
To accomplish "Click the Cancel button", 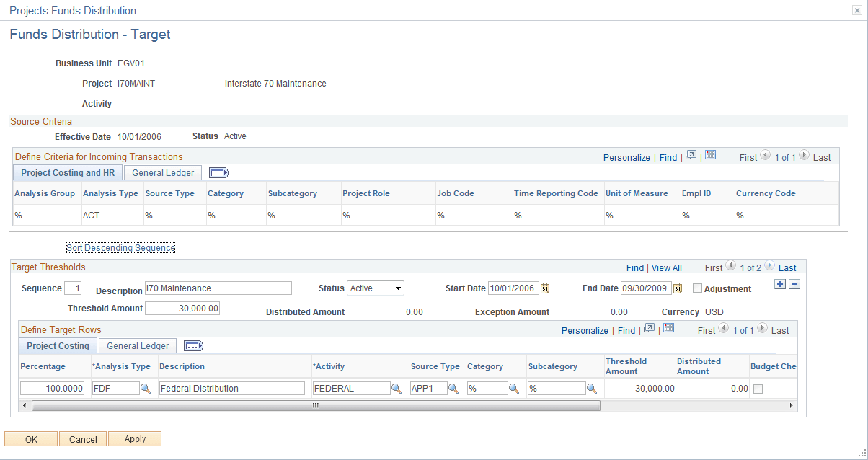I will [x=83, y=439].
